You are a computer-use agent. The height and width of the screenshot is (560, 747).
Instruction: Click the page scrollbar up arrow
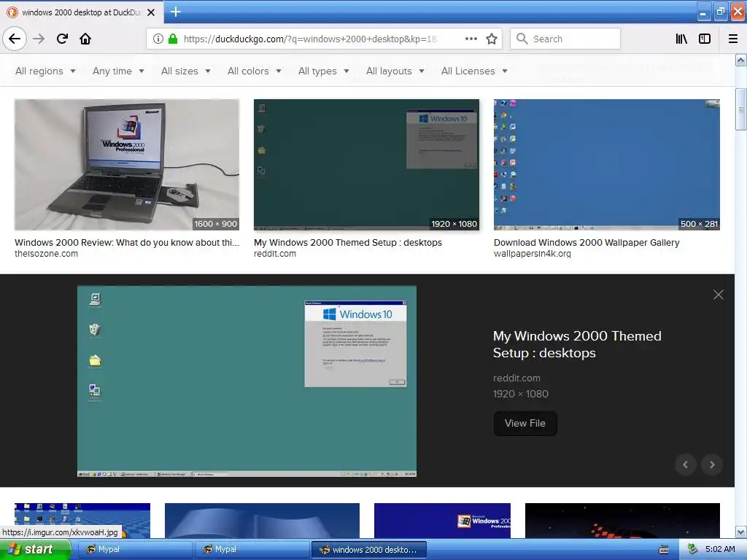(x=741, y=60)
